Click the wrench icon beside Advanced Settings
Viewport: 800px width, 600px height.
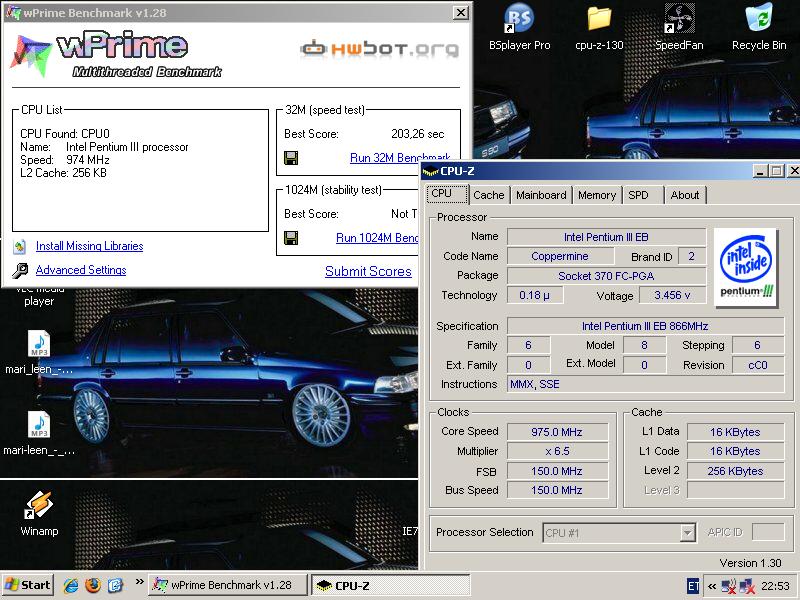click(x=20, y=270)
